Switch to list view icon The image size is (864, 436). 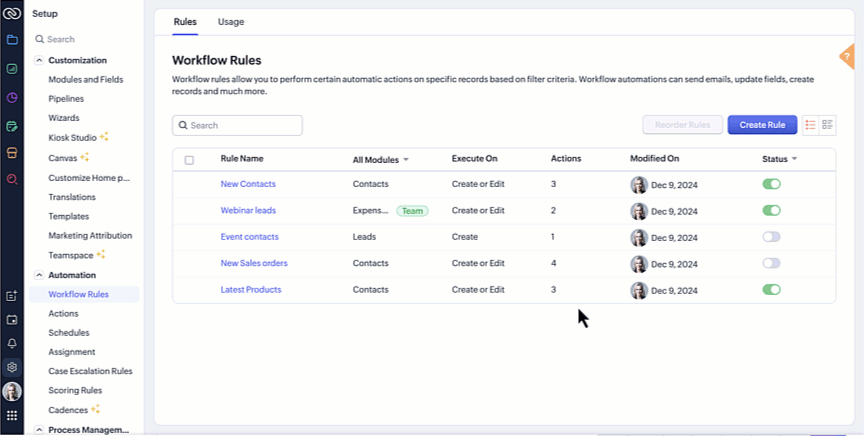811,125
